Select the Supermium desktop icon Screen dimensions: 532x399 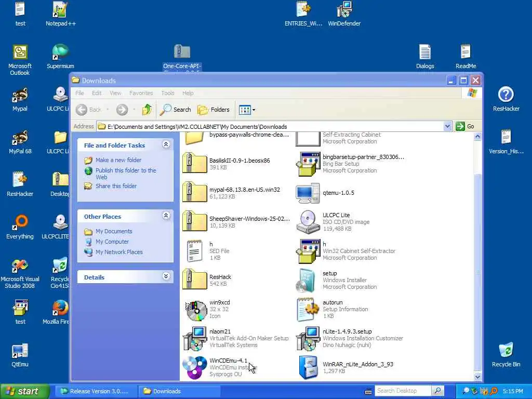[60, 56]
